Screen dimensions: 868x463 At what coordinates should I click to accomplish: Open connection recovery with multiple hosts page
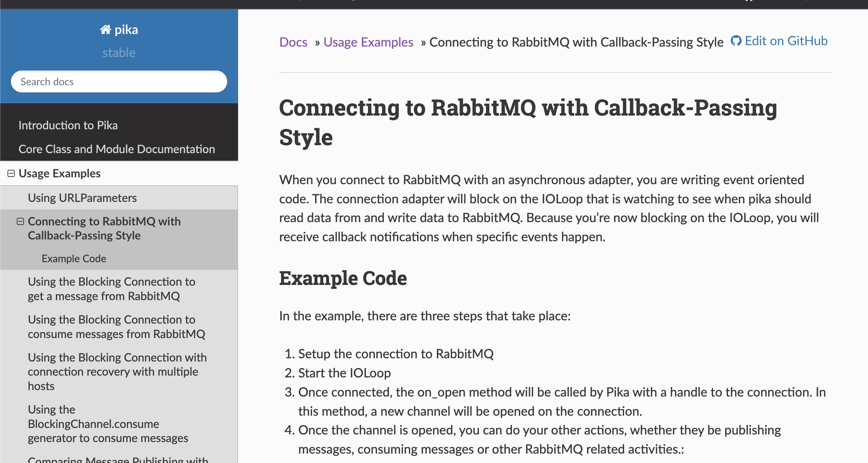tap(117, 372)
